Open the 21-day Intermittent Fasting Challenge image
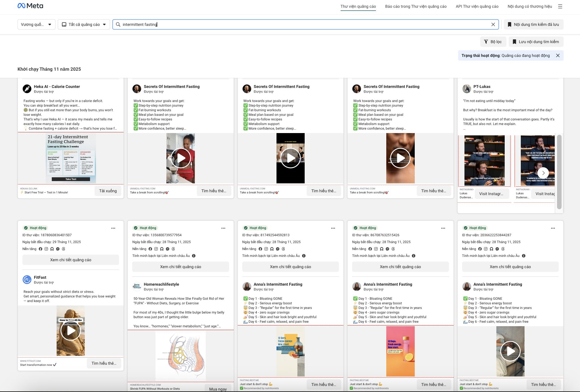580x392 pixels. pos(71,158)
